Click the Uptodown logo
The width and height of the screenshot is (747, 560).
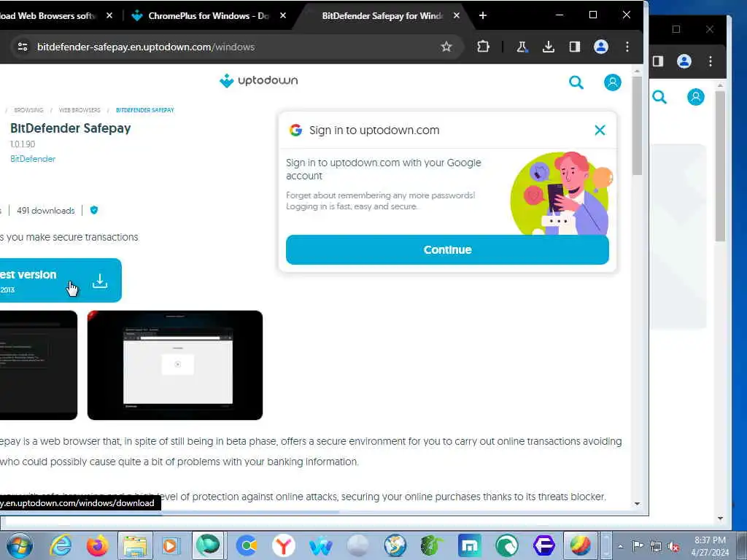[x=259, y=81]
